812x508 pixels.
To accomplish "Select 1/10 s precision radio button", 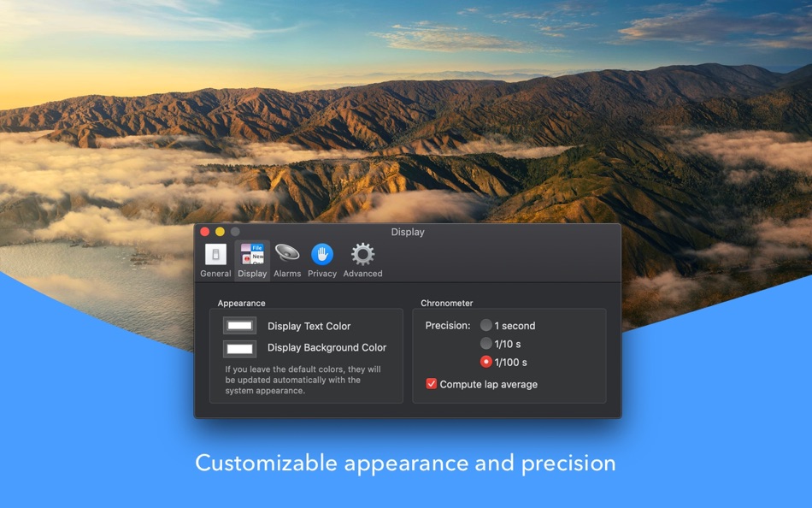I will (485, 343).
